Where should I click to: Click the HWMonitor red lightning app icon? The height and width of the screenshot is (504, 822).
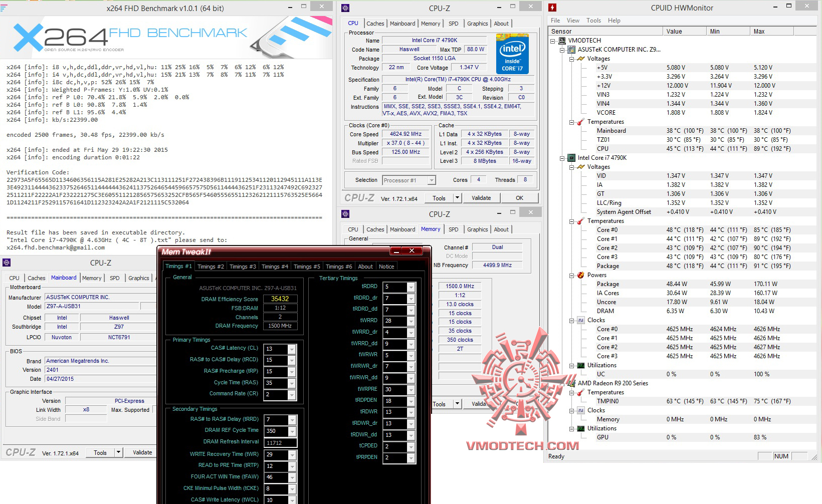click(552, 8)
